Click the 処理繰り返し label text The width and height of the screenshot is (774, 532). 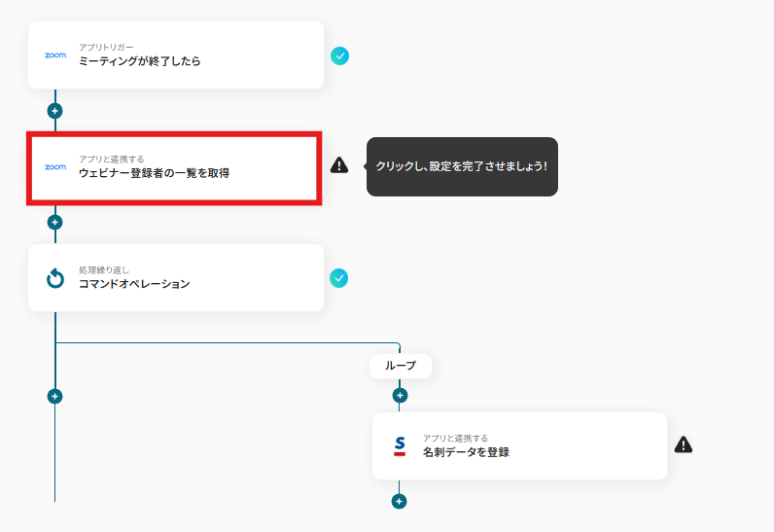[x=104, y=270]
